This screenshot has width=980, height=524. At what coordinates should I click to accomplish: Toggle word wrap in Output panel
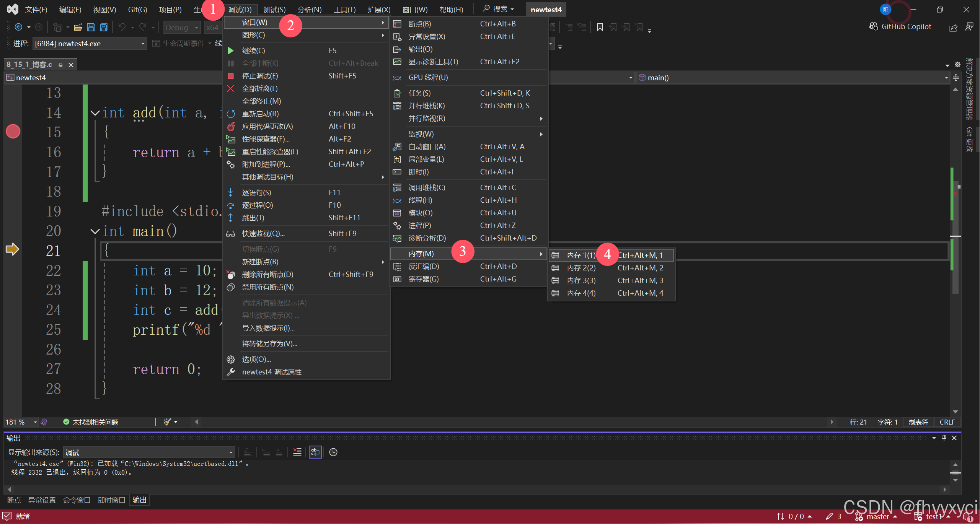click(x=315, y=452)
